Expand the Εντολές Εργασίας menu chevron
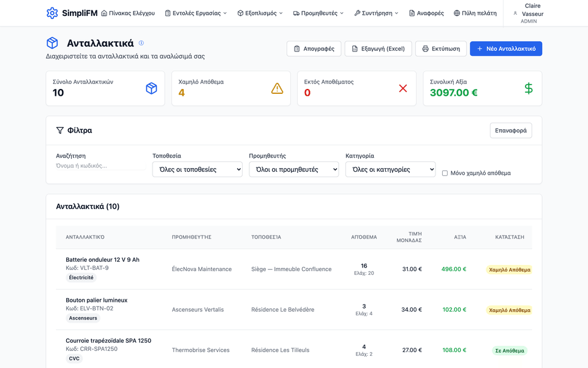Screen dimensions: 588x368 225,13
